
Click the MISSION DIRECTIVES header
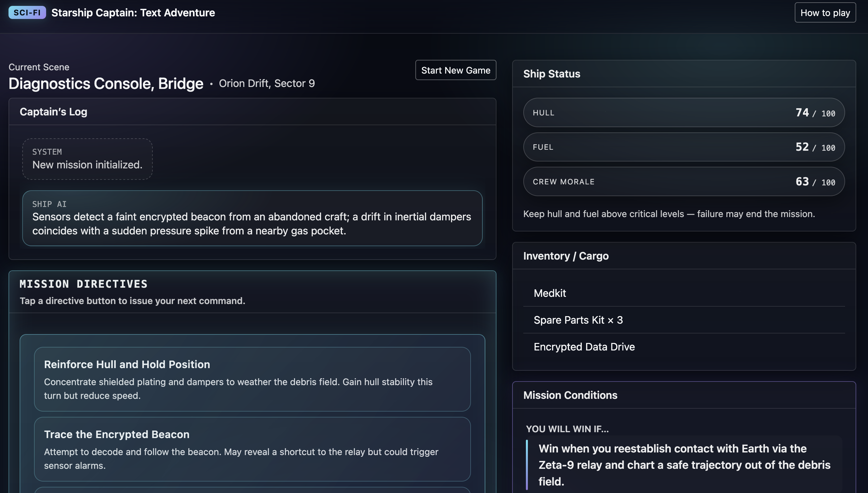pos(84,284)
